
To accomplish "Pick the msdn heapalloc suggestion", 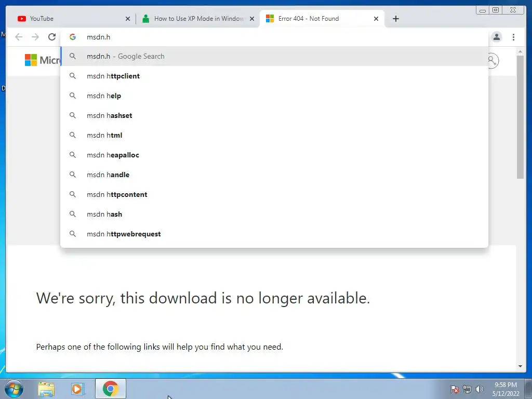I will click(x=274, y=155).
